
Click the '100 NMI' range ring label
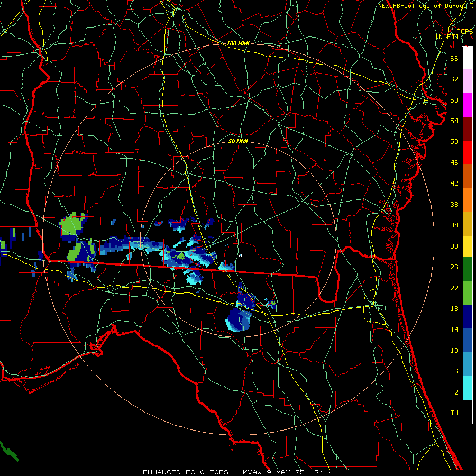click(238, 44)
